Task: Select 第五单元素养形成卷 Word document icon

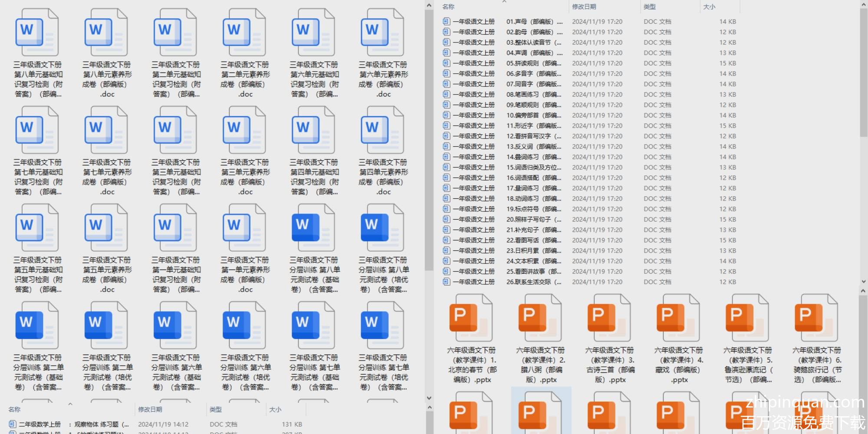Action: [106, 227]
